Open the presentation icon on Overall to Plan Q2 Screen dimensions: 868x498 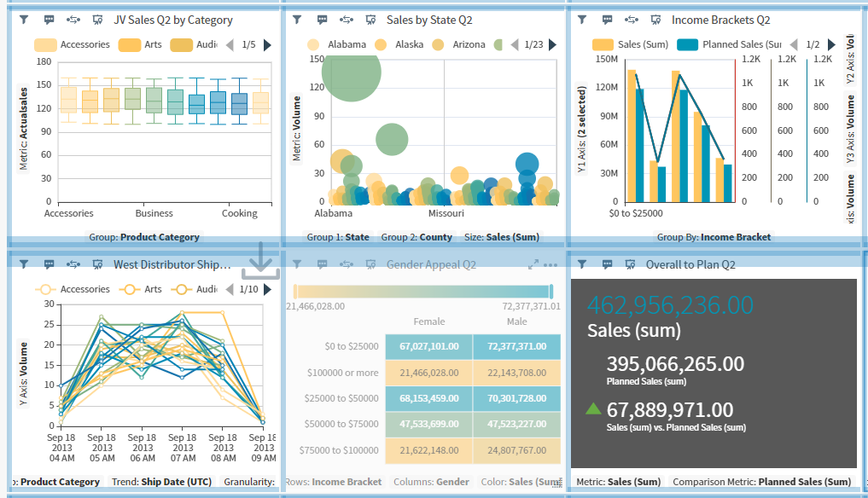pyautogui.click(x=631, y=264)
